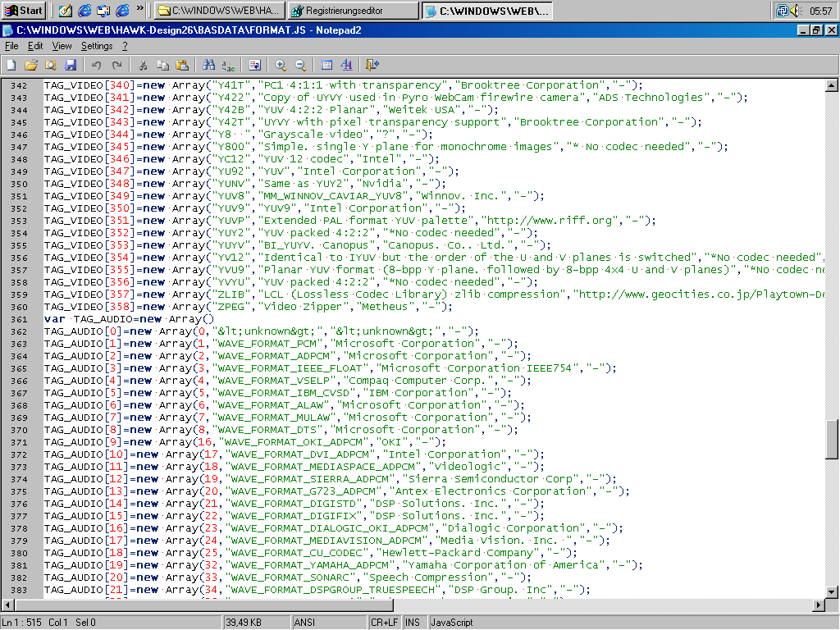
Task: Click 'ANSI' encoding in status bar
Action: coord(304,623)
